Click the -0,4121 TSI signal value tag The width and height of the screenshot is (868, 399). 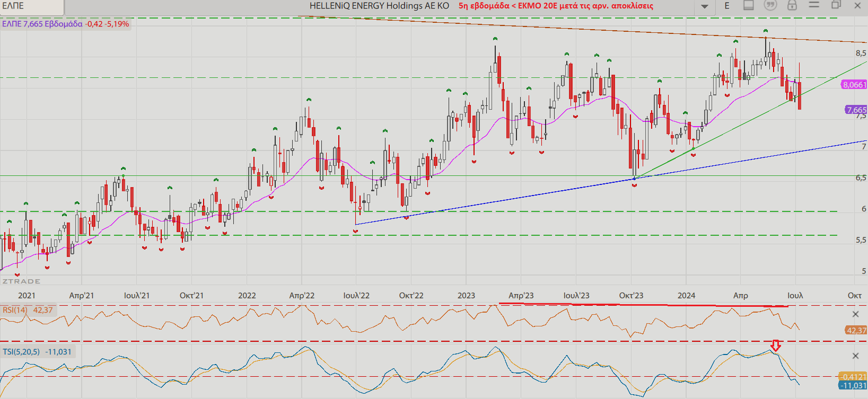(854, 377)
